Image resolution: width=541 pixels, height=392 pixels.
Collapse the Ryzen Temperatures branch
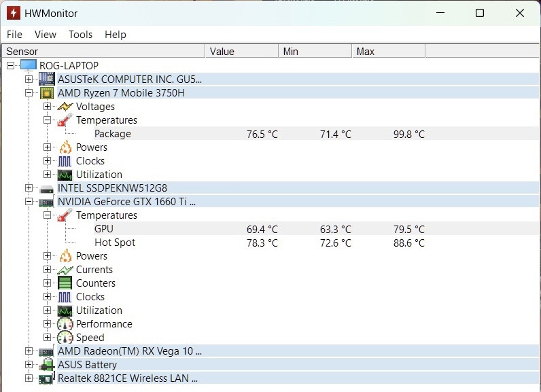pyautogui.click(x=48, y=120)
